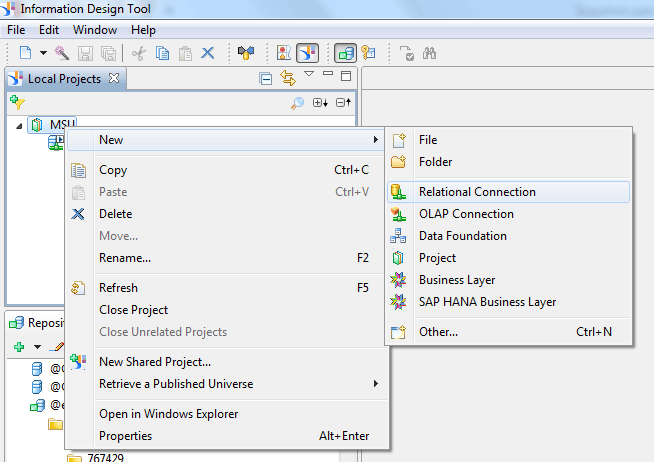Screen dimensions: 654x462
Task: Open the File menu
Action: pyautogui.click(x=16, y=30)
